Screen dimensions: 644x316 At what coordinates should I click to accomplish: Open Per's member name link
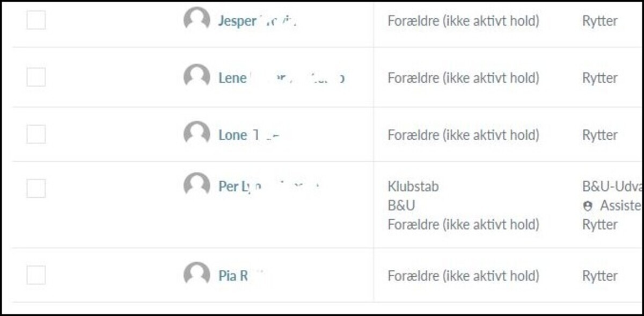[269, 187]
